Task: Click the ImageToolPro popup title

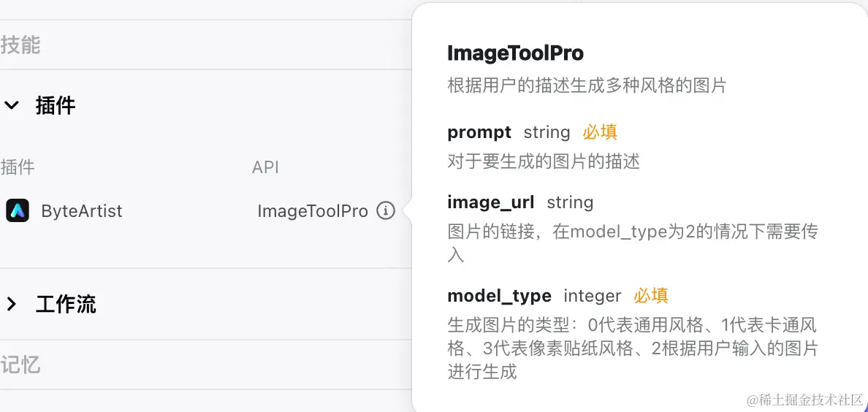Action: point(515,53)
